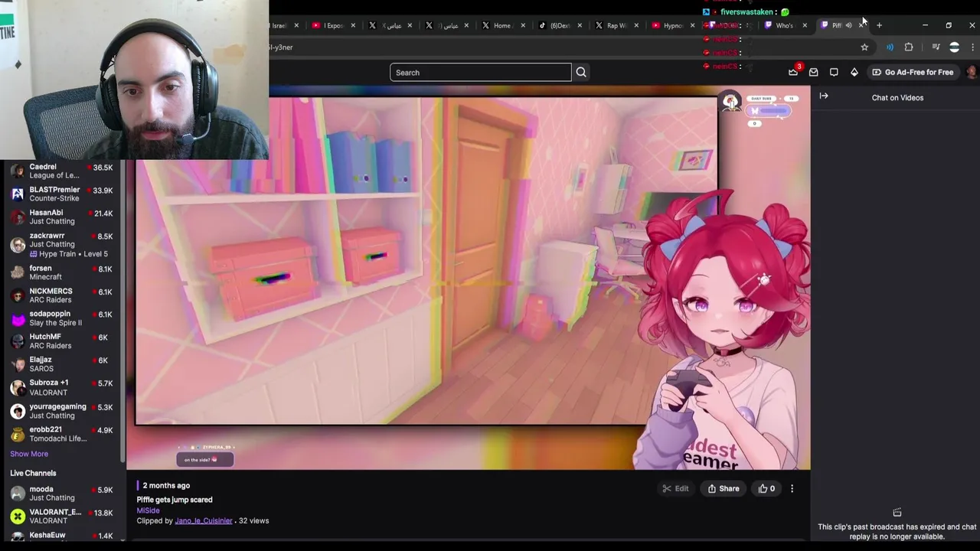Switch to the (6)Dext TikTok tab
The height and width of the screenshot is (551, 980).
[x=560, y=25]
